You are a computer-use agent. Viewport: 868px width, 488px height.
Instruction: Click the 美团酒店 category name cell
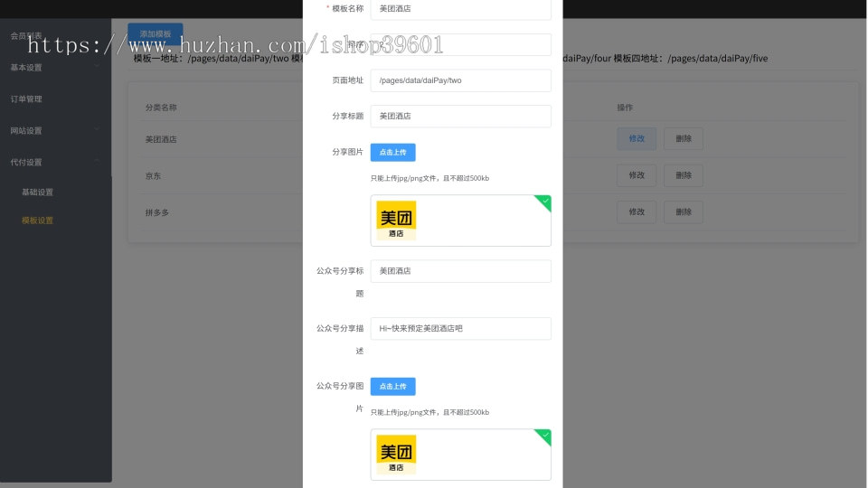click(161, 139)
